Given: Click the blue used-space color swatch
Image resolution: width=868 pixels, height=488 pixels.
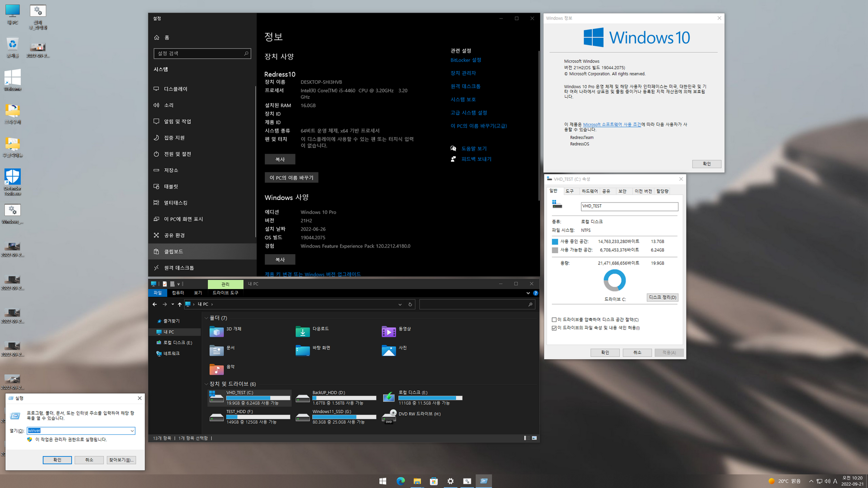Looking at the screenshot, I should [x=555, y=242].
